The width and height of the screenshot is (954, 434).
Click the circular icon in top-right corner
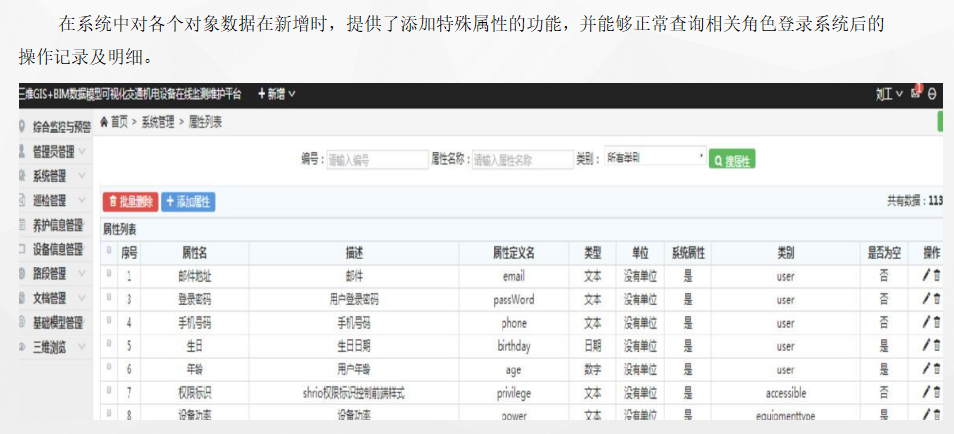coord(933,94)
